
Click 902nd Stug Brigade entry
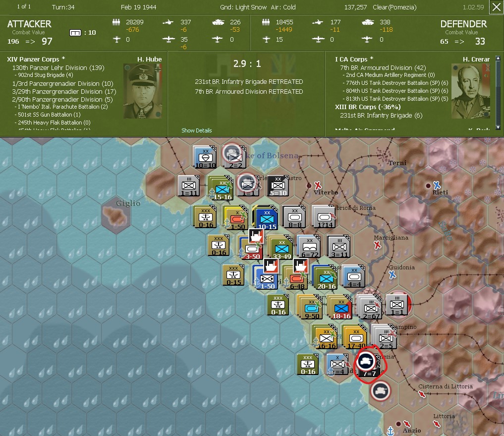44,75
